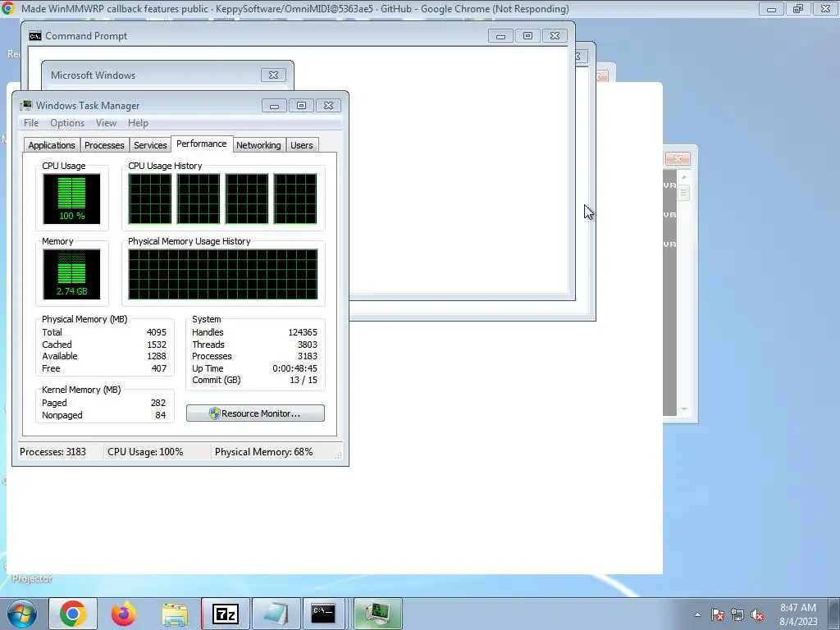Select the Performance tab
Image resolution: width=840 pixels, height=630 pixels.
click(x=202, y=144)
